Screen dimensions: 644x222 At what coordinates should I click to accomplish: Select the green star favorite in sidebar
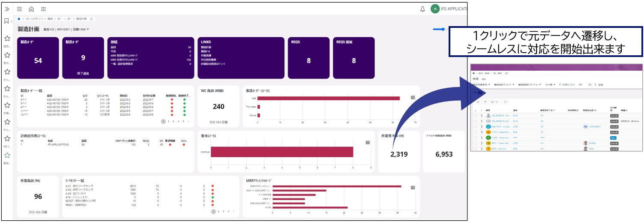[7, 155]
